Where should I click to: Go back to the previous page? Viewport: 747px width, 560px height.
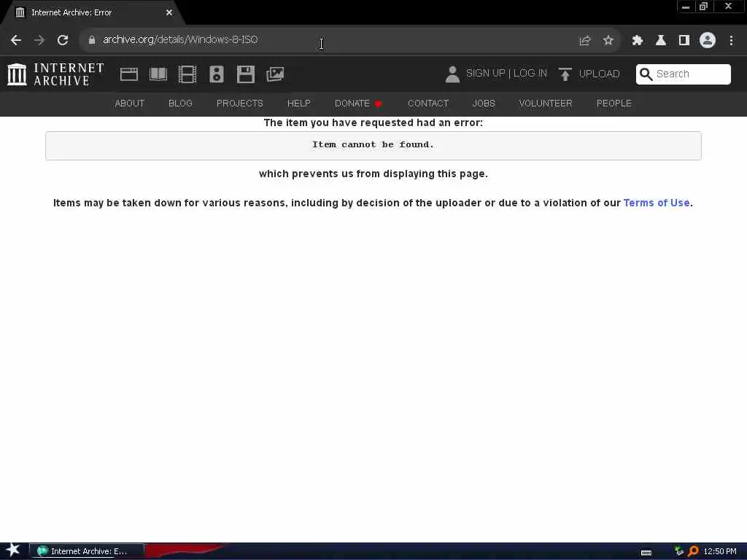(x=16, y=40)
